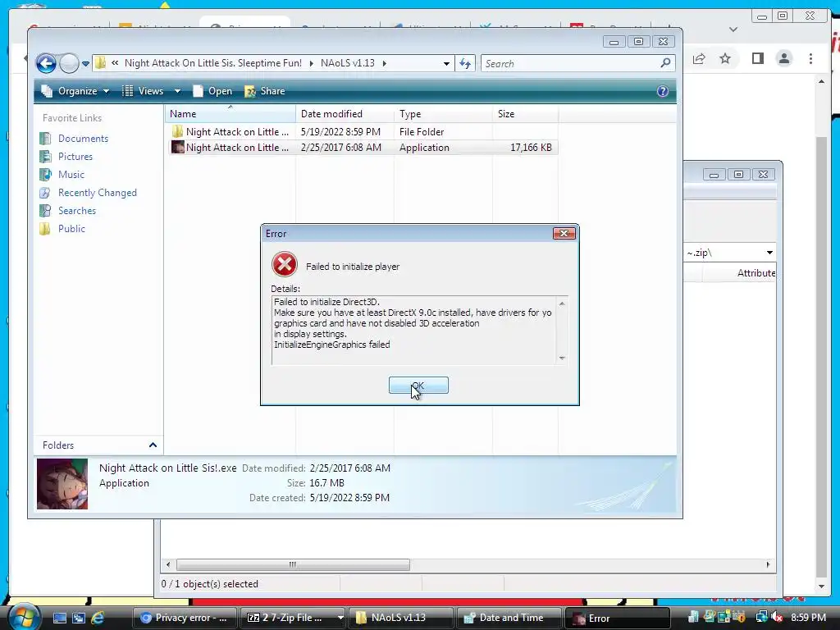Click the magnifier icon in the Search box
This screenshot has height=630, width=840.
[665, 63]
